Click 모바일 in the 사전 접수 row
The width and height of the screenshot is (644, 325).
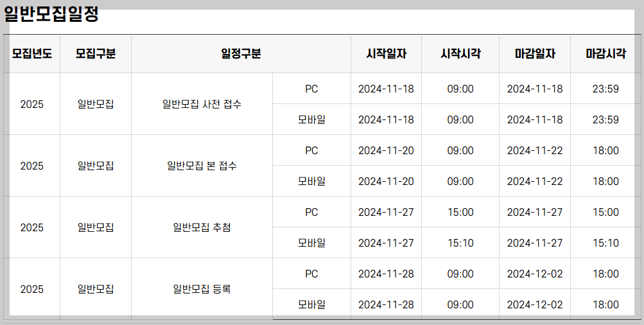(312, 119)
